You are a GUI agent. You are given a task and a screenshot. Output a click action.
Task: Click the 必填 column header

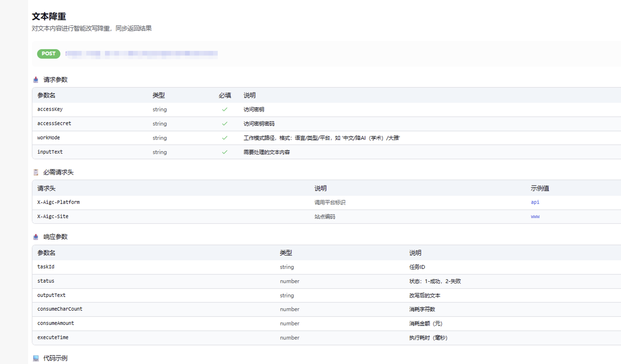point(225,96)
